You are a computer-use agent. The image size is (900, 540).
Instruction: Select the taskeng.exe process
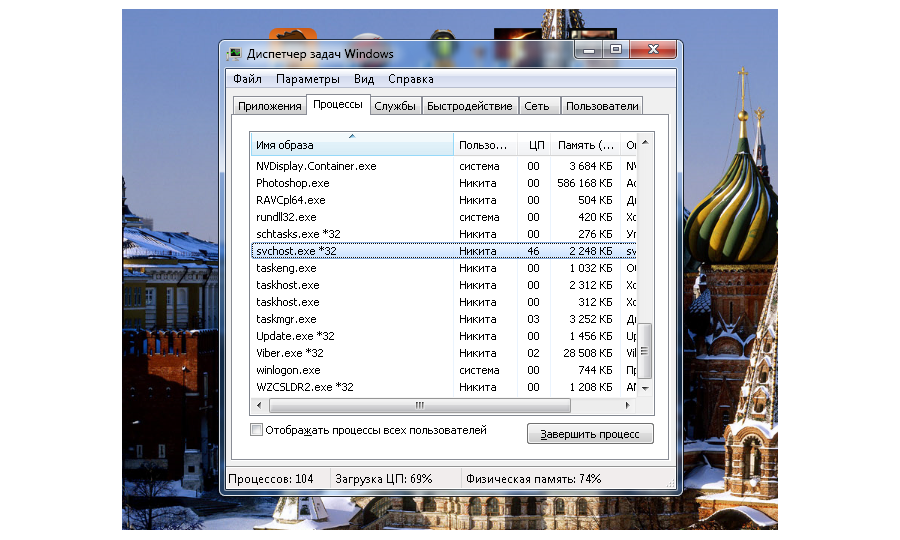pyautogui.click(x=444, y=268)
